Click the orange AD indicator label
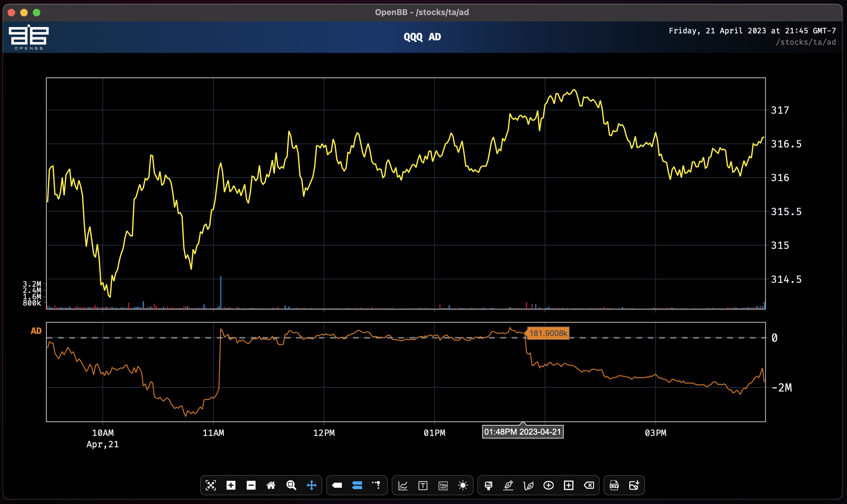Screen dimensions: 847x504 (36, 331)
